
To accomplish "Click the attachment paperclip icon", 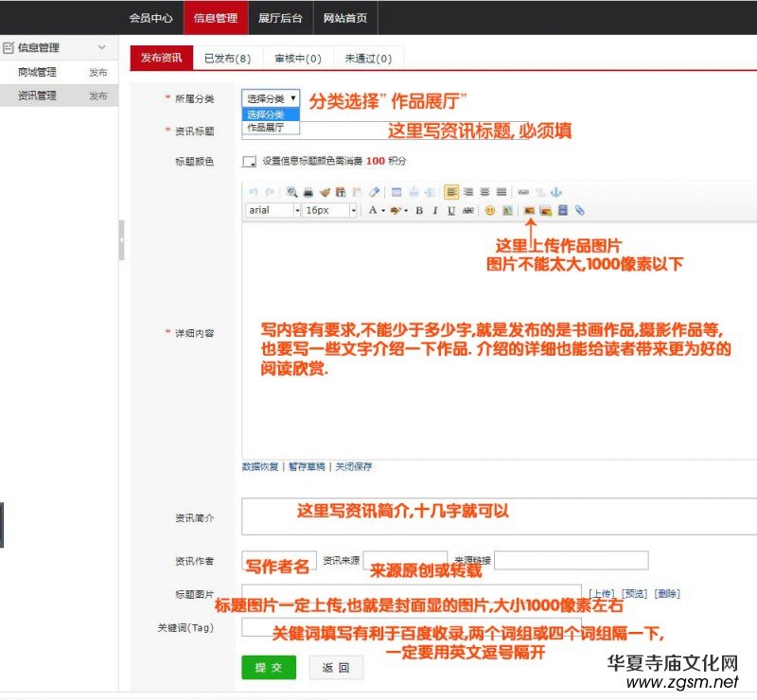I will [x=579, y=210].
